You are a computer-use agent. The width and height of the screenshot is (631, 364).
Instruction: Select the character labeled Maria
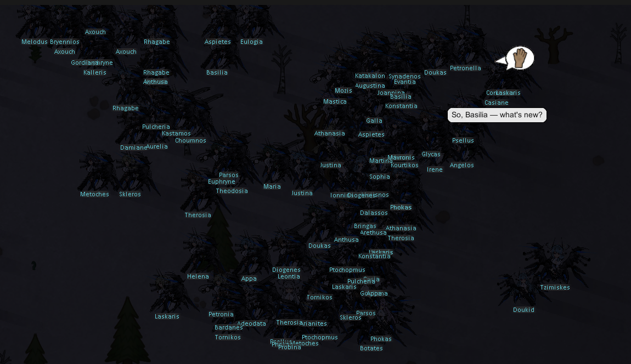(x=272, y=186)
